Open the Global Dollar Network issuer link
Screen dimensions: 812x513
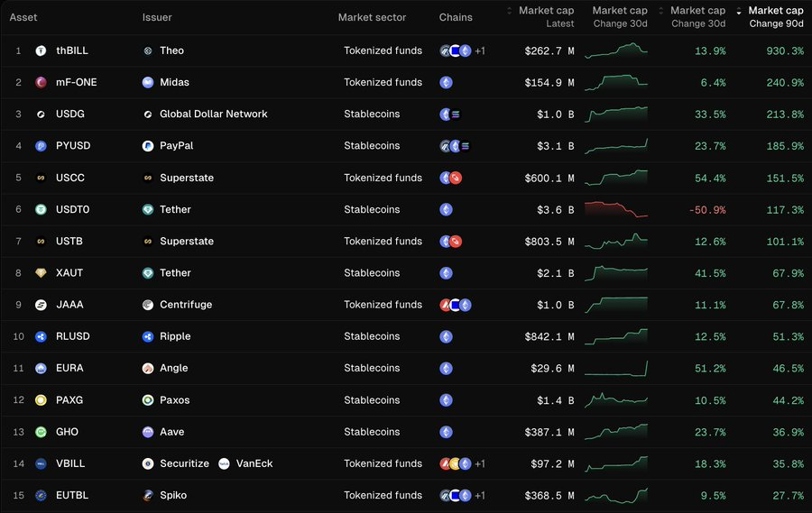[213, 115]
